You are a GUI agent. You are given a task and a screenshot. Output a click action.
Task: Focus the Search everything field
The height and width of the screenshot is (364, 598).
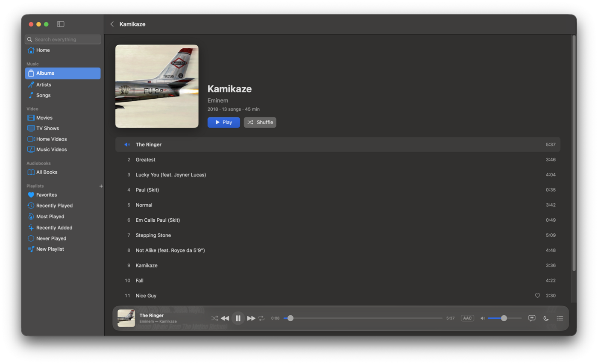tap(63, 39)
